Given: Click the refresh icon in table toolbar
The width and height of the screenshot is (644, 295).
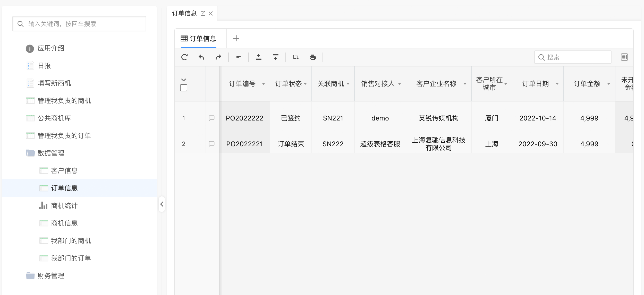Looking at the screenshot, I should coord(184,57).
